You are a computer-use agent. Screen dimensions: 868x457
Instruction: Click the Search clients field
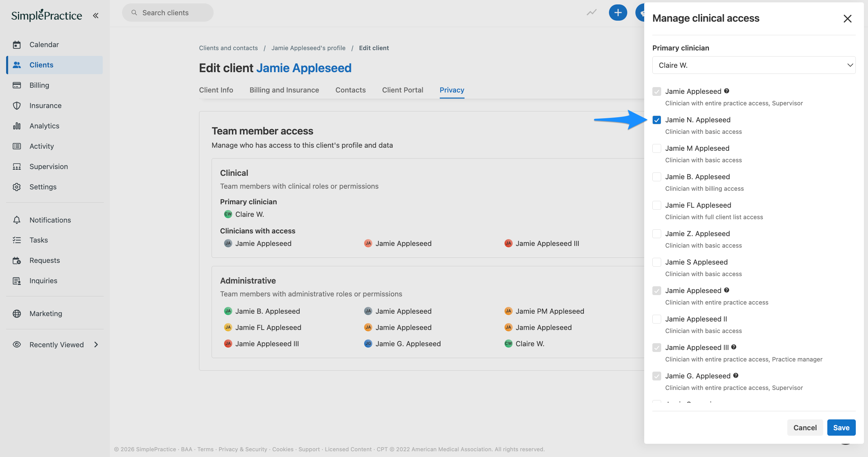pyautogui.click(x=168, y=13)
